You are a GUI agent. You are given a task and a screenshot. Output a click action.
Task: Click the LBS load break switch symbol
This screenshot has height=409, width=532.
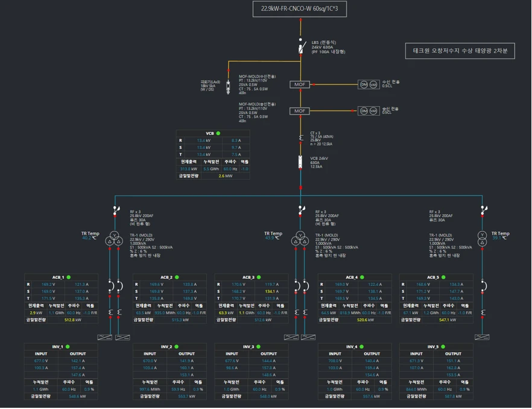[302, 46]
